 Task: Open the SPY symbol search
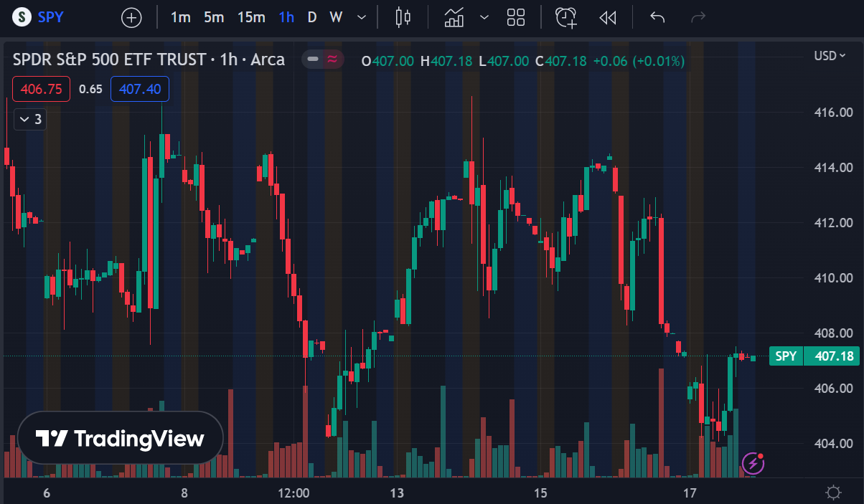coord(40,17)
